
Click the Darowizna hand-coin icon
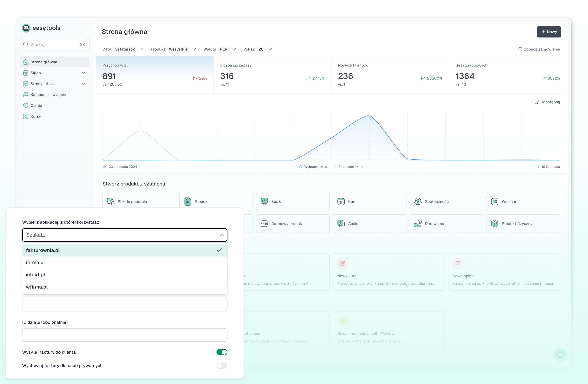tap(418, 223)
